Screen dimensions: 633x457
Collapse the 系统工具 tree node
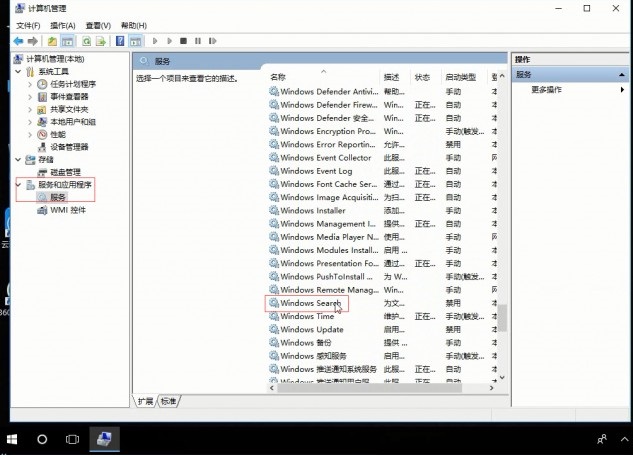point(18,71)
